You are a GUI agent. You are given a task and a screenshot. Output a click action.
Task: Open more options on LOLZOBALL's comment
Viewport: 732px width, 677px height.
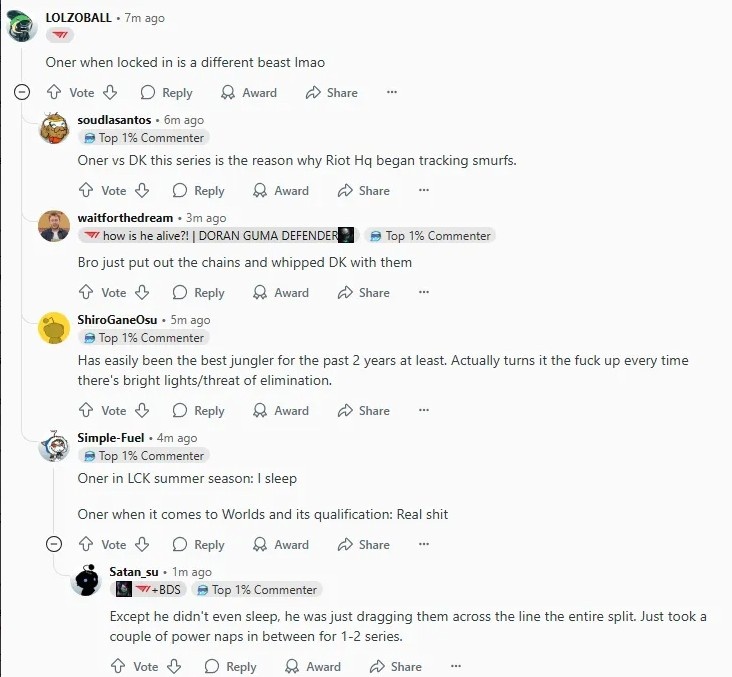[392, 92]
